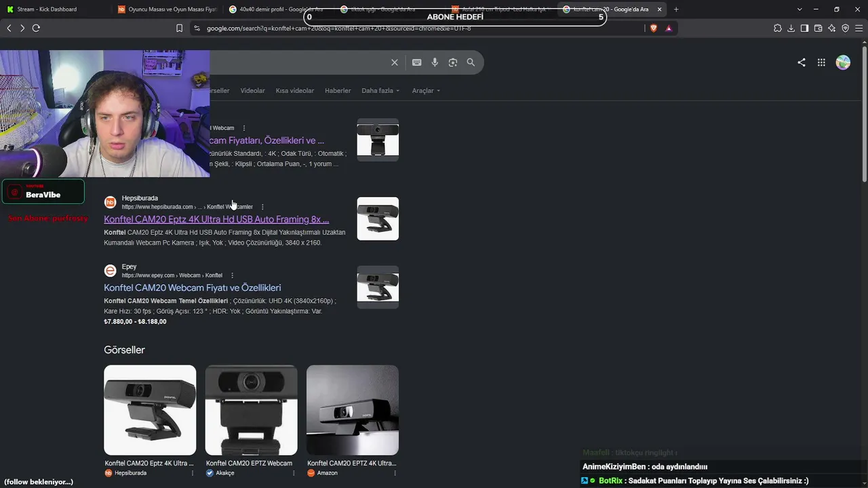868x488 pixels.
Task: Click the Brave VPN shield icon
Action: pos(845,28)
